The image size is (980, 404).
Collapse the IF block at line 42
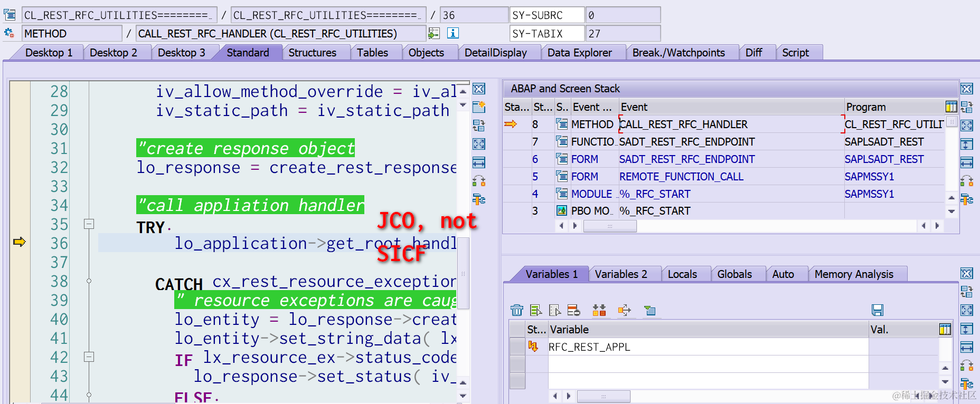[x=89, y=357]
